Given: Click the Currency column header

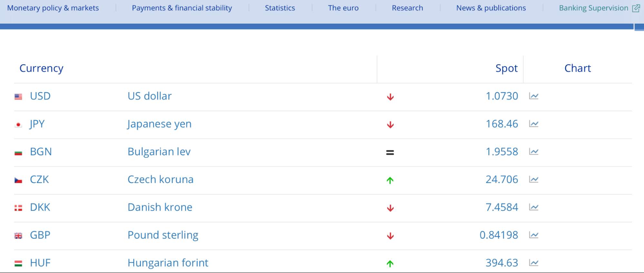Looking at the screenshot, I should coord(41,68).
